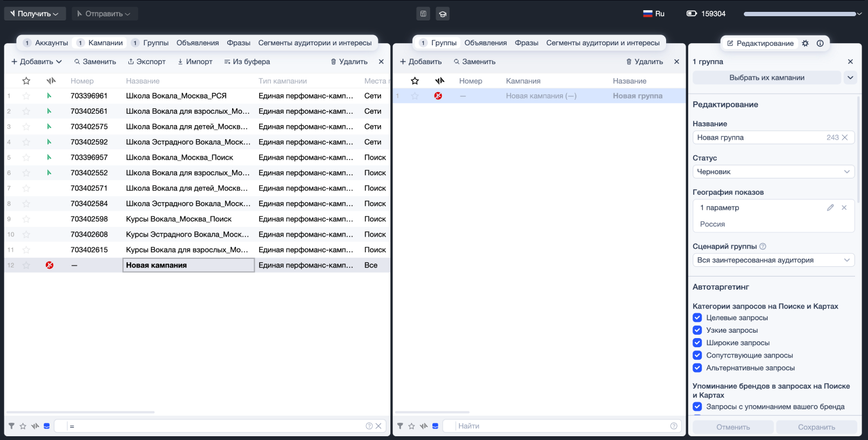
Task: Focus the Найти search field
Action: 561,426
